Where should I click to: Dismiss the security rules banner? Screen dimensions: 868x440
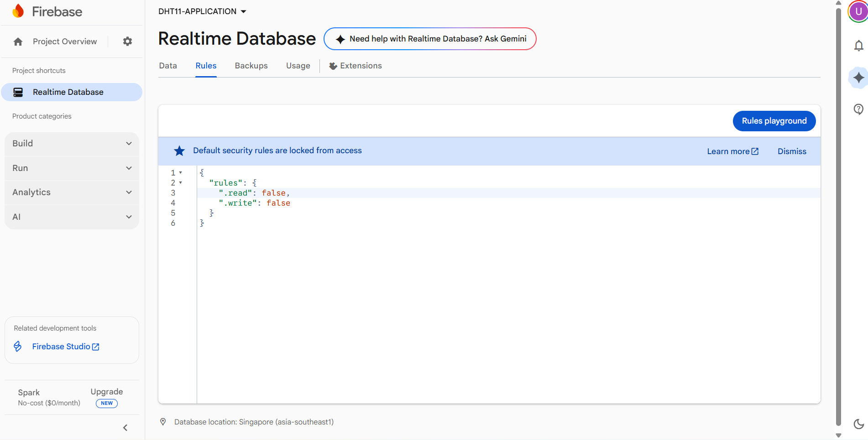792,151
